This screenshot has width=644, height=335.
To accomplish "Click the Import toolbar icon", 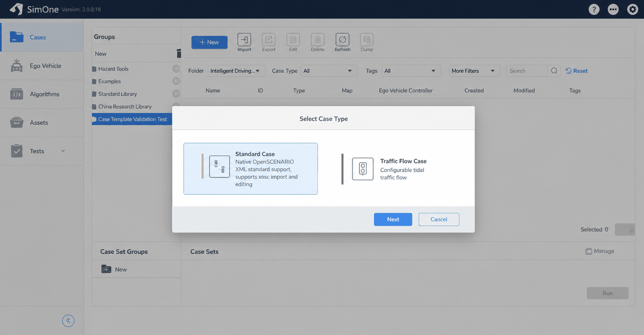I will pos(244,40).
